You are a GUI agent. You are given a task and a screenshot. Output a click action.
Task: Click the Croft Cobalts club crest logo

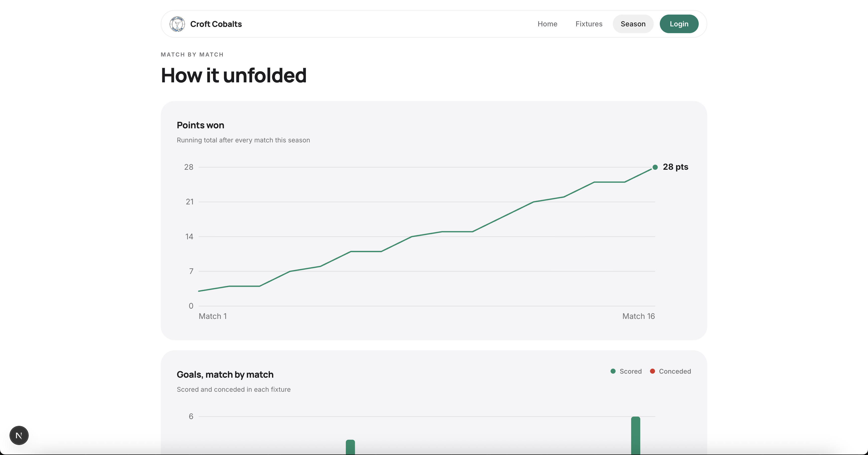(x=177, y=24)
